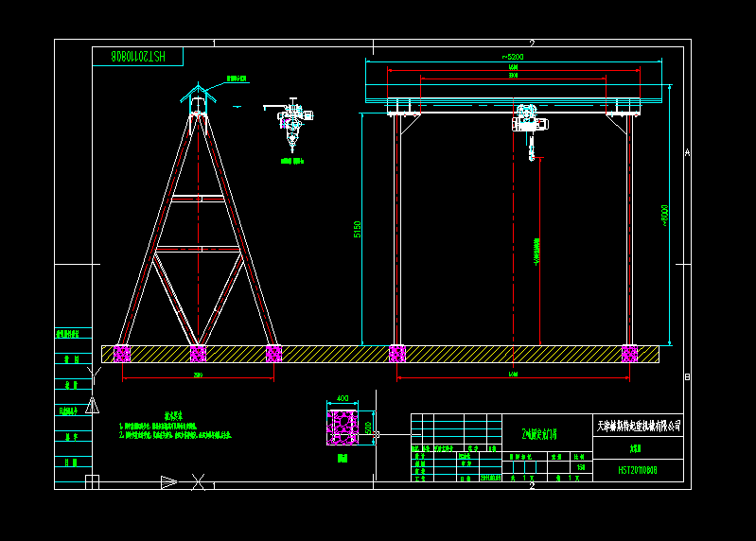Select the 500 foundation depth dimension
The height and width of the screenshot is (541, 756).
pyautogui.click(x=368, y=428)
